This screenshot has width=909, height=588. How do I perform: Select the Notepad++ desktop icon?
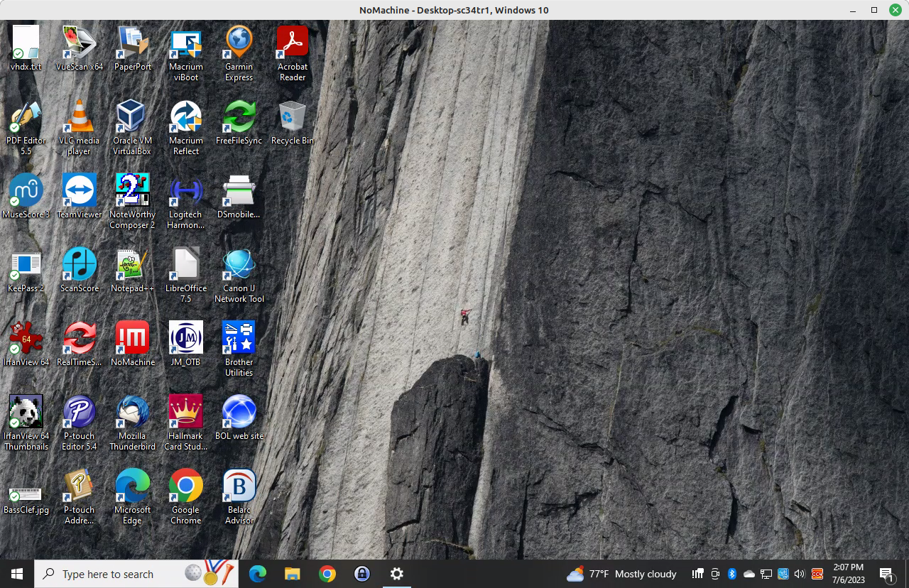[133, 270]
